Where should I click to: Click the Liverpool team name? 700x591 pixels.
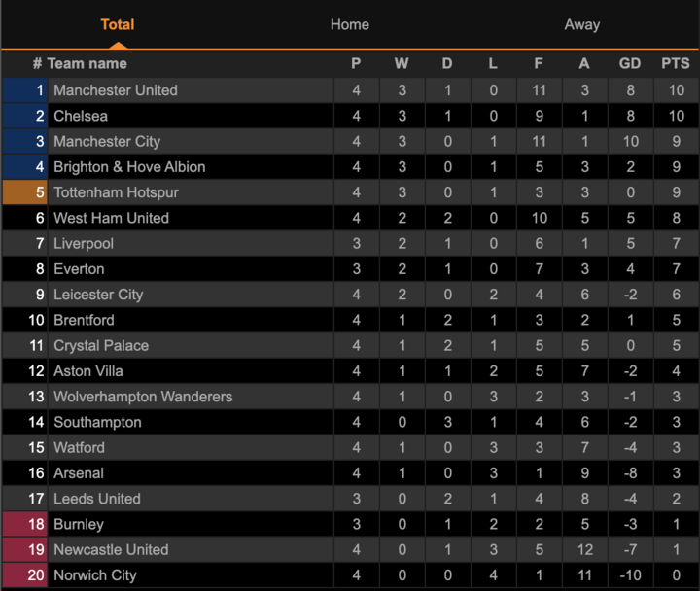coord(84,244)
